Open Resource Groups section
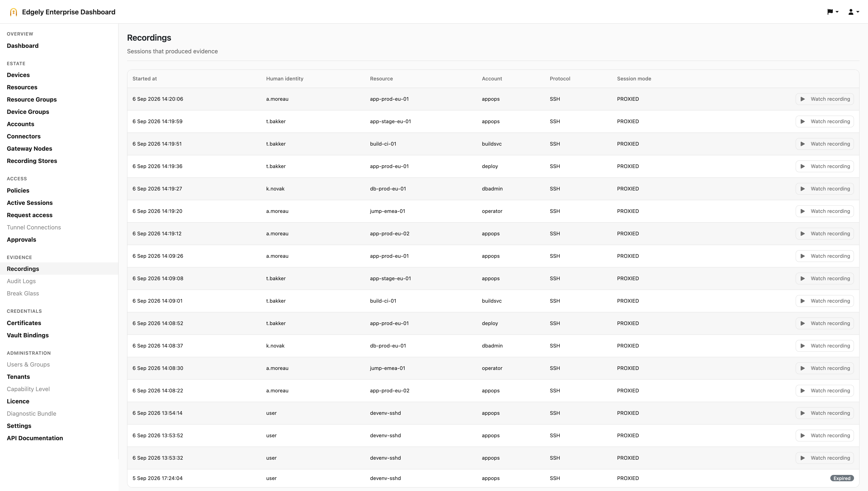 click(x=32, y=99)
